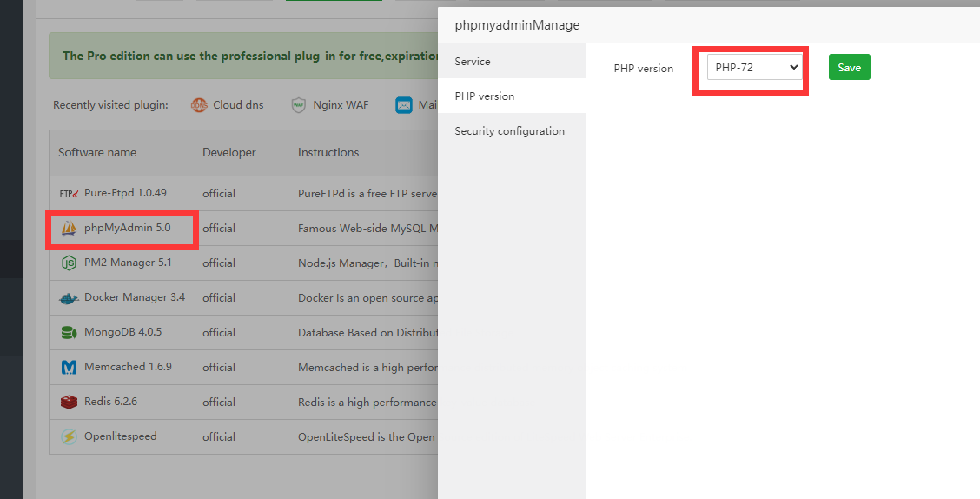Click the 'Docker Is an open source' description

pos(367,297)
